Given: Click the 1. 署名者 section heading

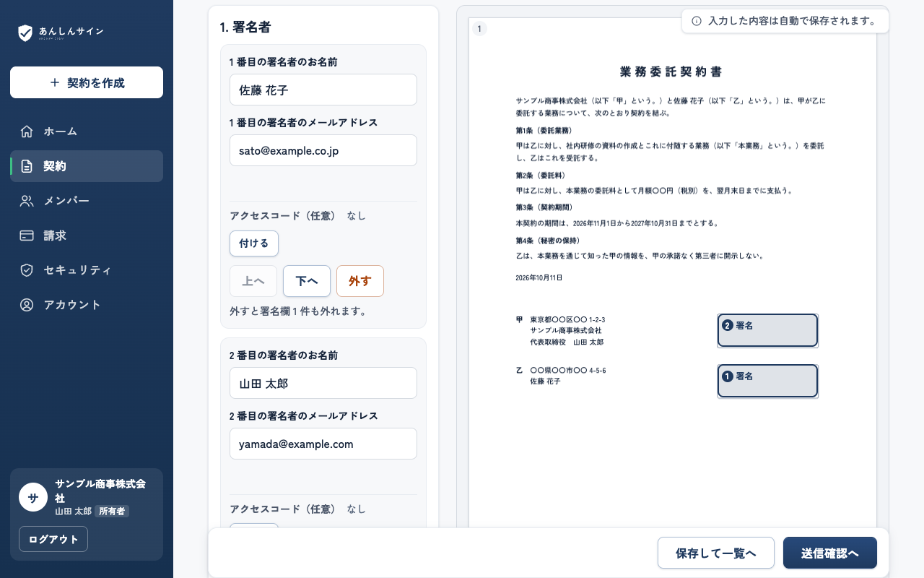Looking at the screenshot, I should coord(245,27).
